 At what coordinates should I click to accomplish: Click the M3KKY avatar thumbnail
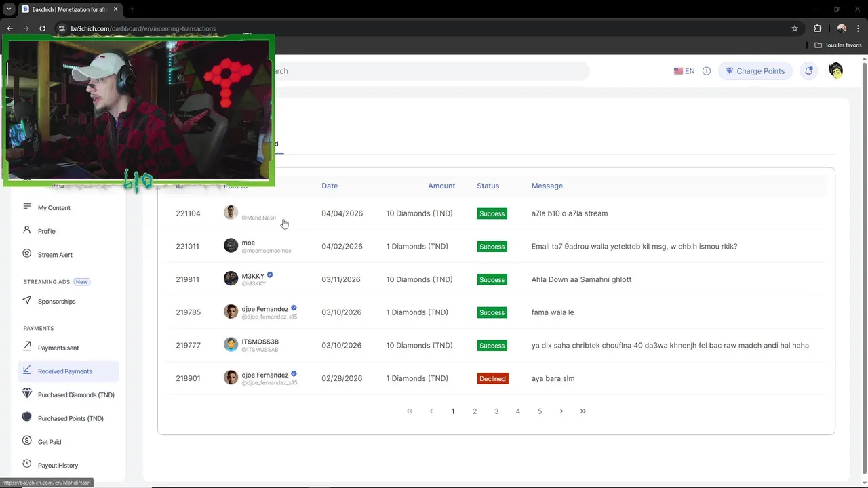[231, 279]
